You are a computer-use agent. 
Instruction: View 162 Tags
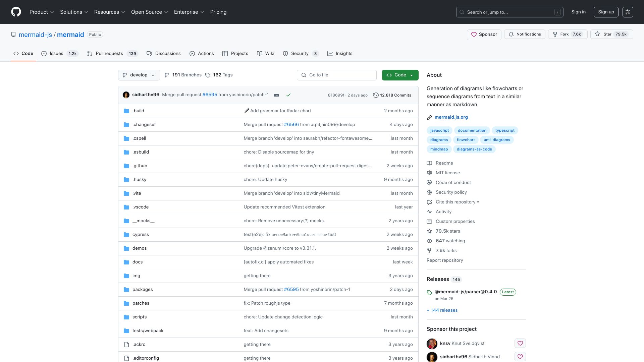pyautogui.click(x=219, y=75)
